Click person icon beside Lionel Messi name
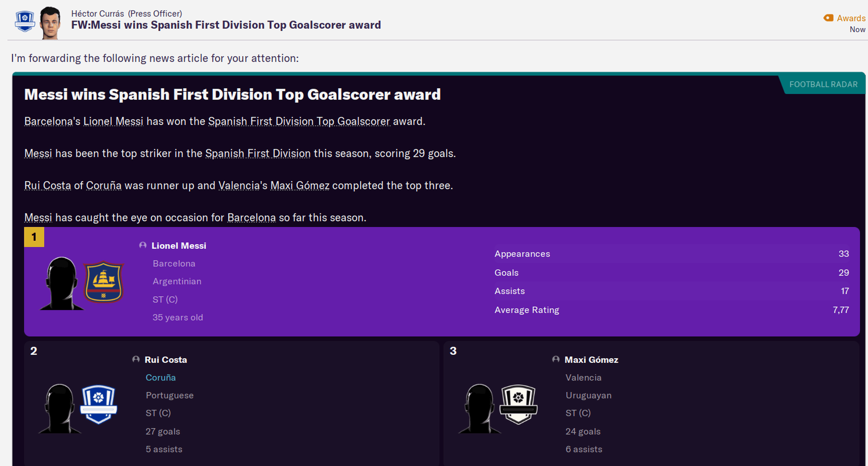868x466 pixels. click(143, 245)
